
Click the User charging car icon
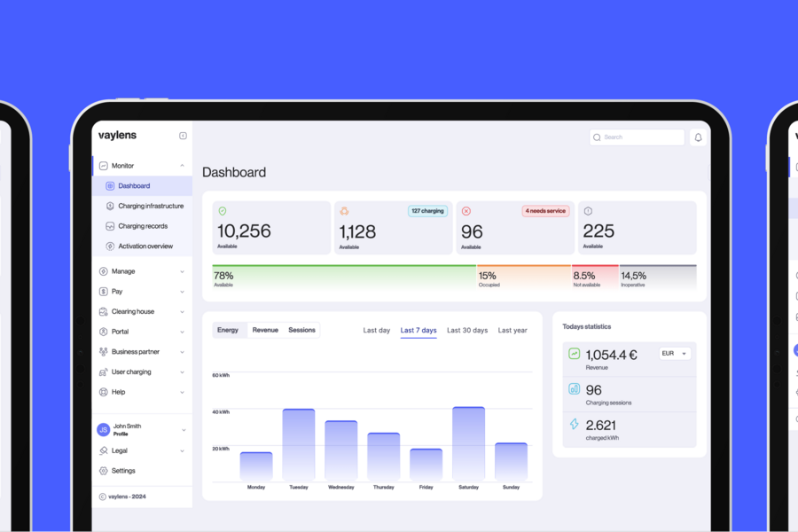[104, 372]
